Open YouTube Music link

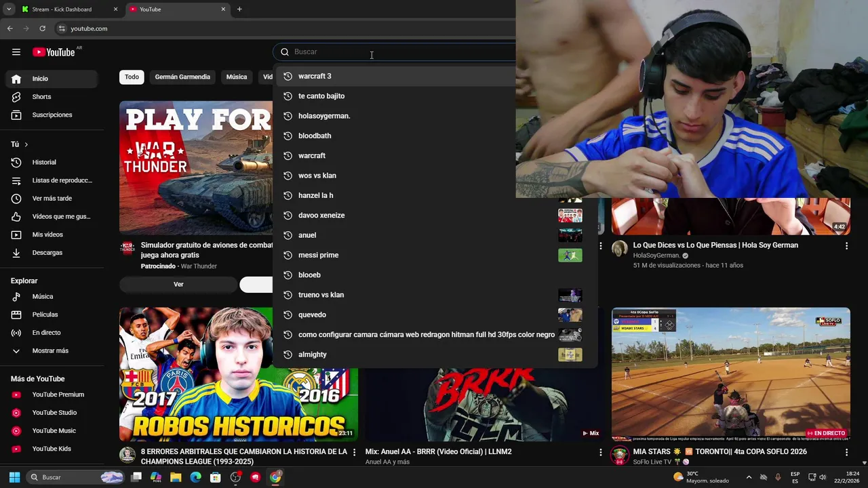(x=52, y=430)
